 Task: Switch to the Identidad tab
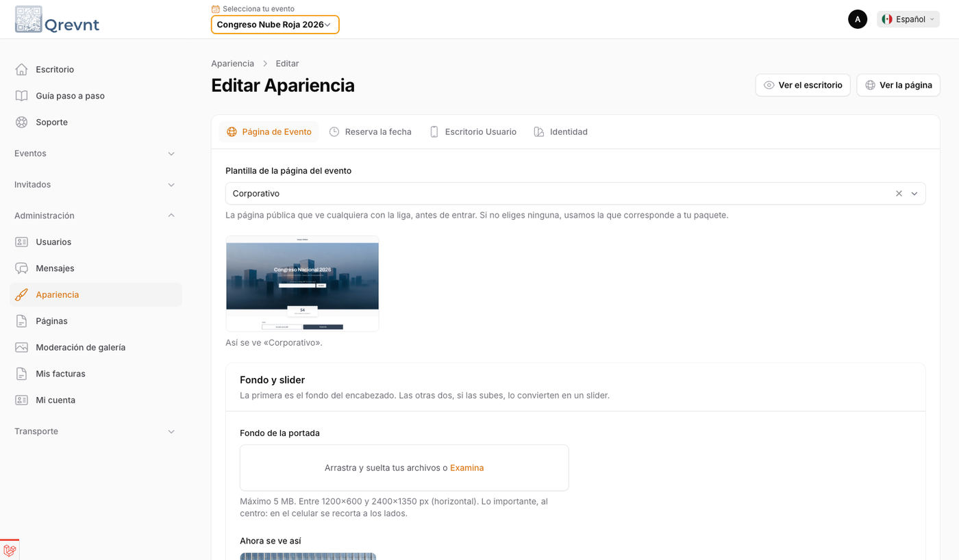coord(561,131)
